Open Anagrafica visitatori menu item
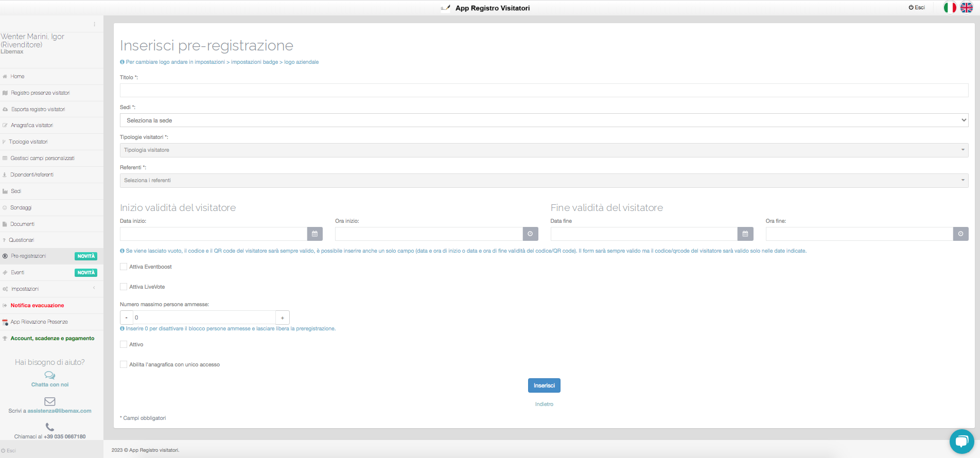 pos(51,126)
